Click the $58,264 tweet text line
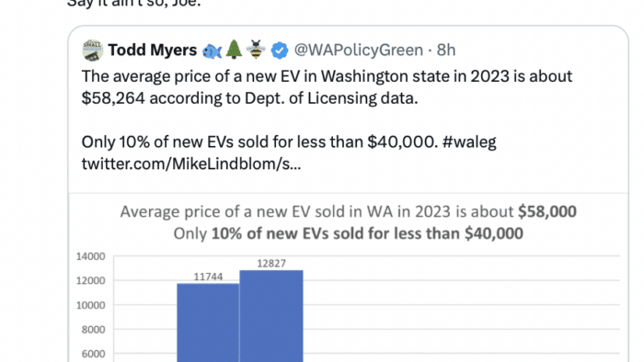The image size is (644, 362). pos(249,98)
